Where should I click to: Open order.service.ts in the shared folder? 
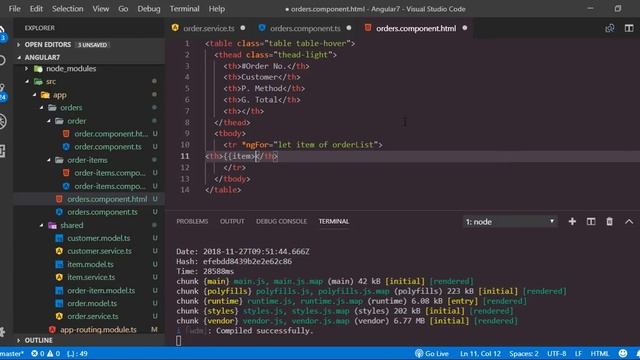tap(93, 316)
